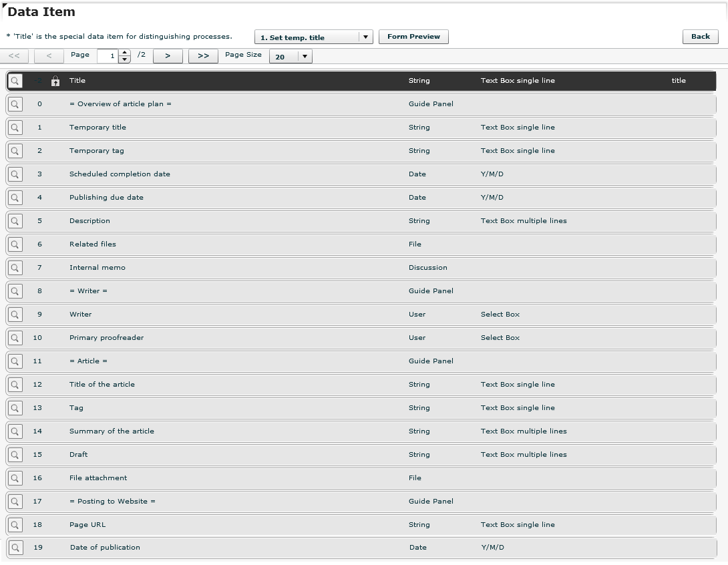Open magnifier for Publishing due date
This screenshot has height=565, width=728.
coord(15,197)
